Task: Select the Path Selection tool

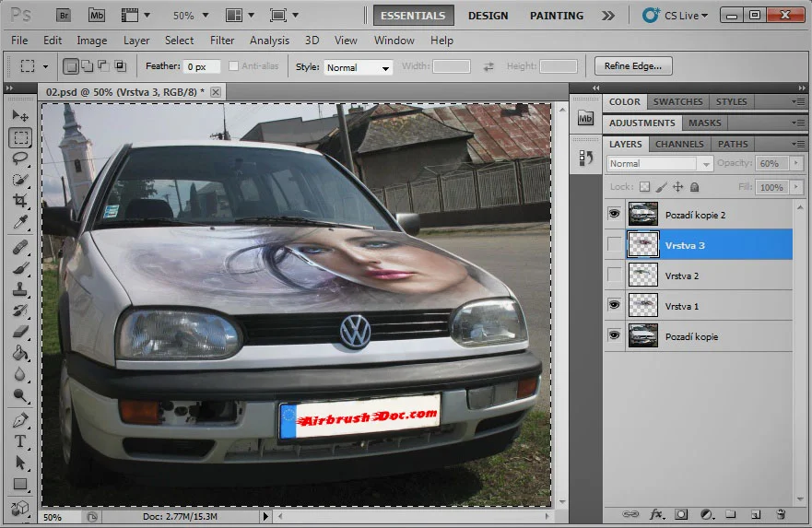Action: coord(20,463)
